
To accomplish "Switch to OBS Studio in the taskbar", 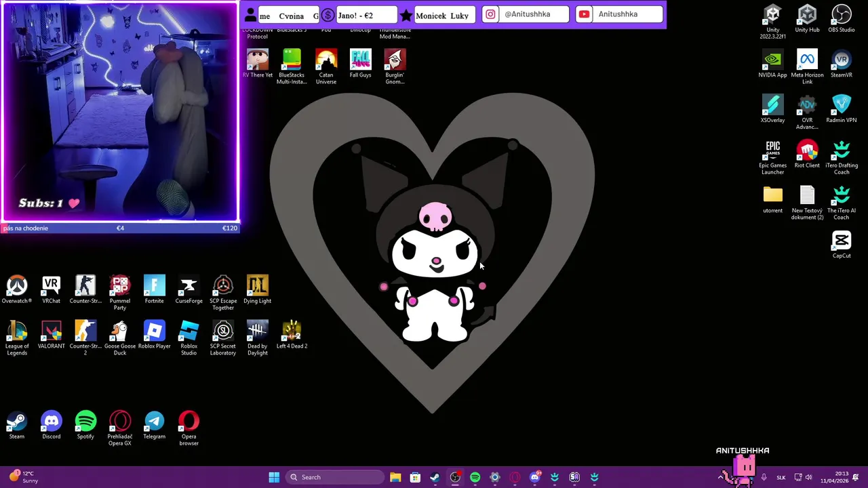I will tap(455, 477).
